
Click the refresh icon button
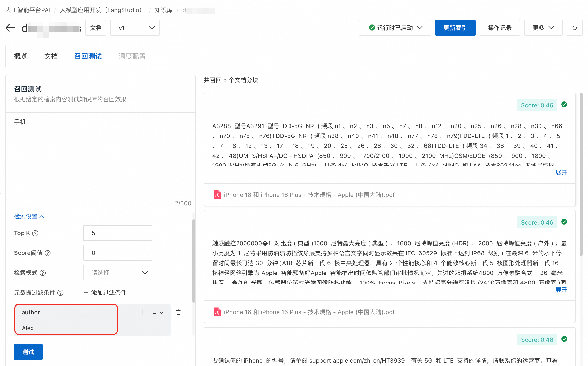[x=574, y=28]
